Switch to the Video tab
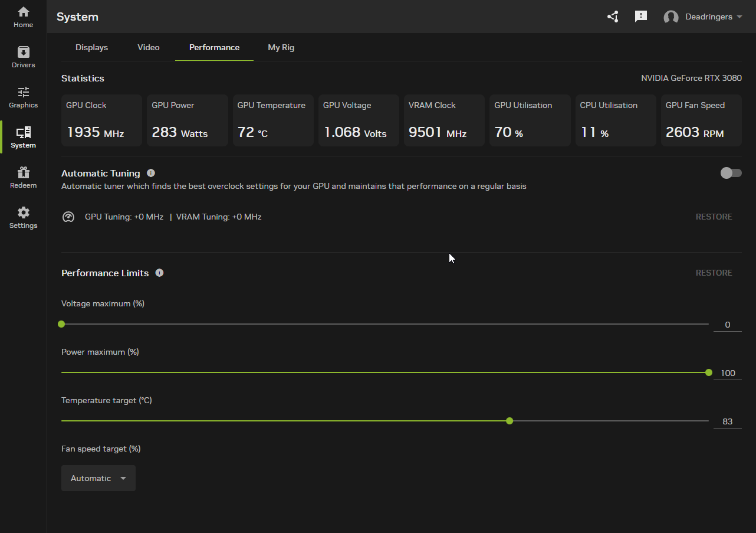 pyautogui.click(x=149, y=47)
